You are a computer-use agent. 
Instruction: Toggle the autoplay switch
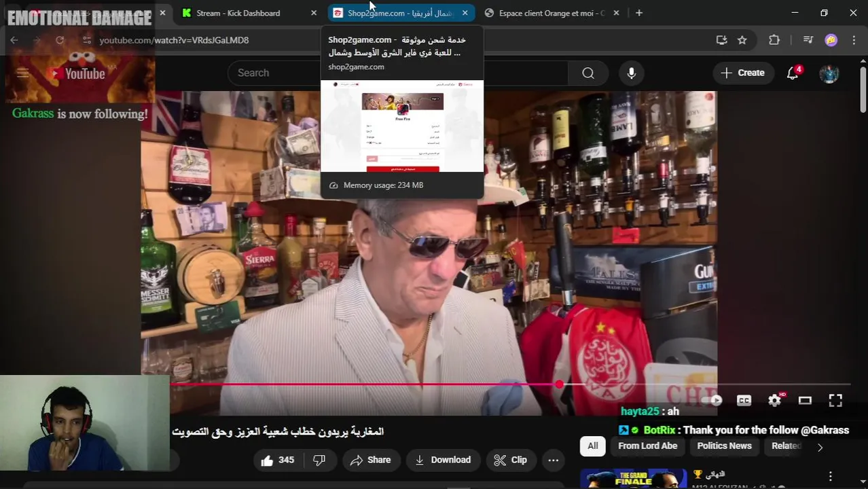(x=713, y=401)
